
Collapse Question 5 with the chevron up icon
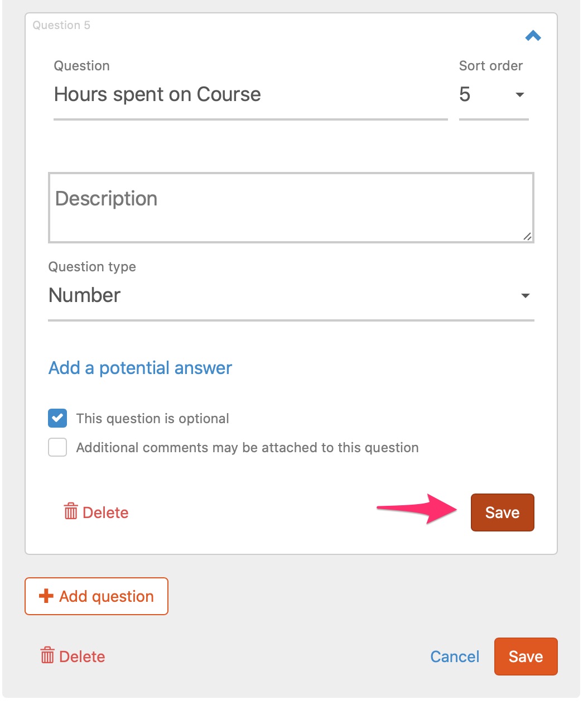pos(533,36)
